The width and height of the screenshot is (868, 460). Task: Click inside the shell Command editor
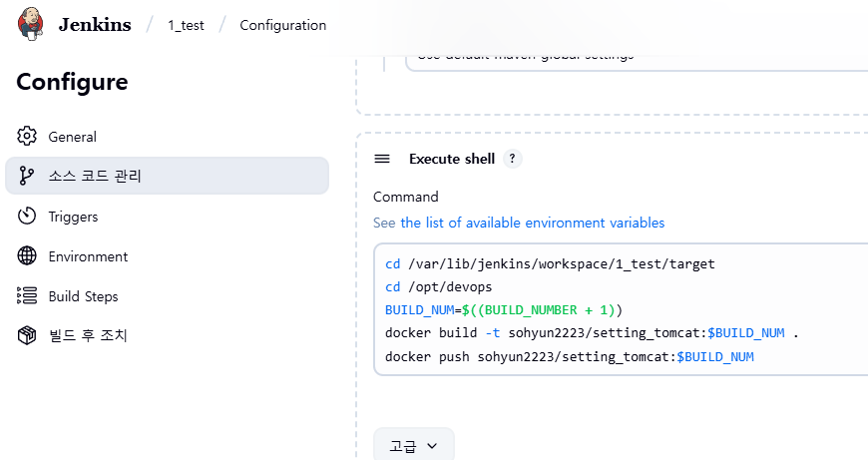[x=621, y=309]
